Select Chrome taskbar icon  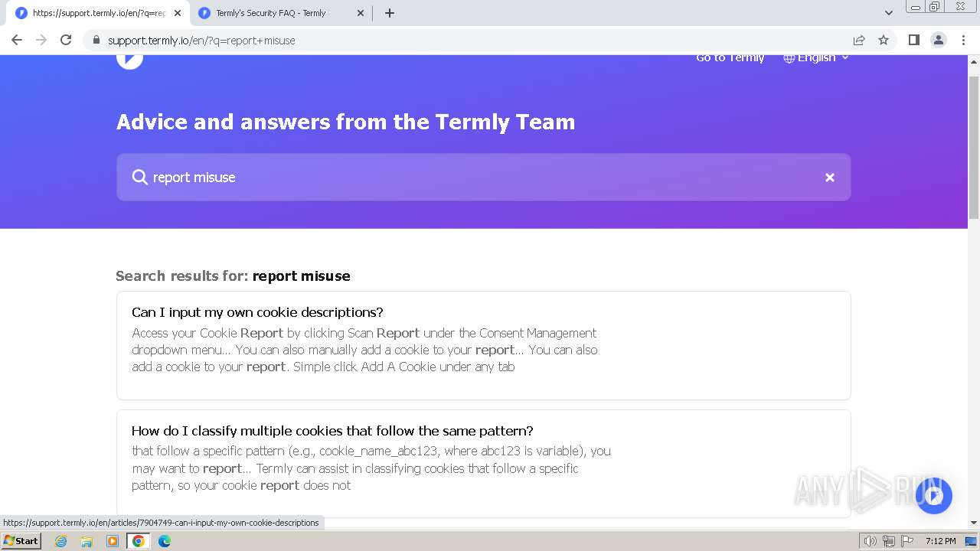[139, 541]
